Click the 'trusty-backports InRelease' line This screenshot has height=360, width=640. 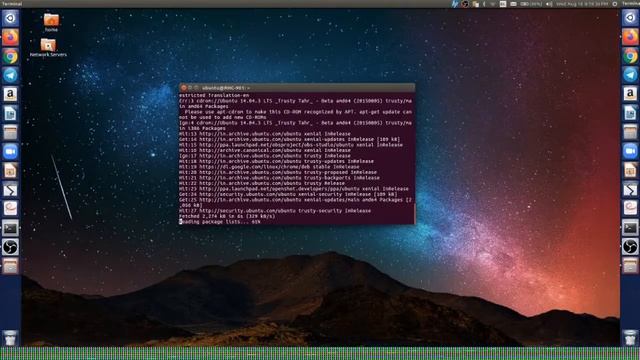pos(279,178)
